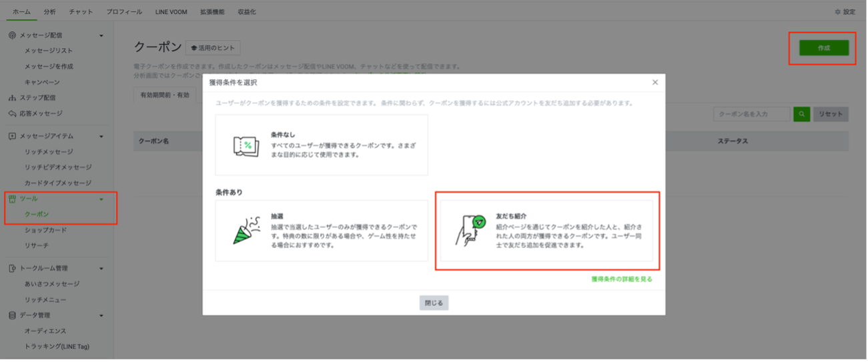The width and height of the screenshot is (868, 362).
Task: Open キャンペーン in sidebar
Action: pos(42,82)
